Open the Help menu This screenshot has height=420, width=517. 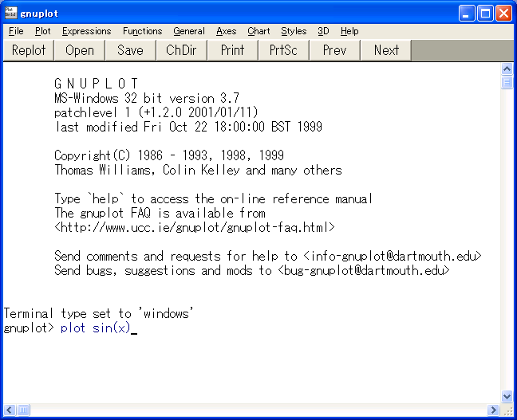point(349,31)
